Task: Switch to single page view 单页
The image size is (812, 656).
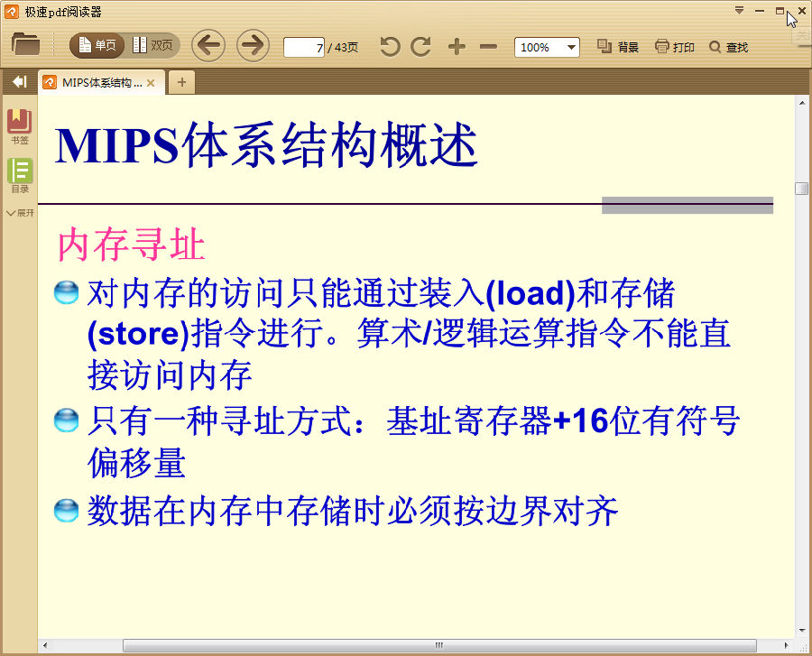Action: coord(97,45)
